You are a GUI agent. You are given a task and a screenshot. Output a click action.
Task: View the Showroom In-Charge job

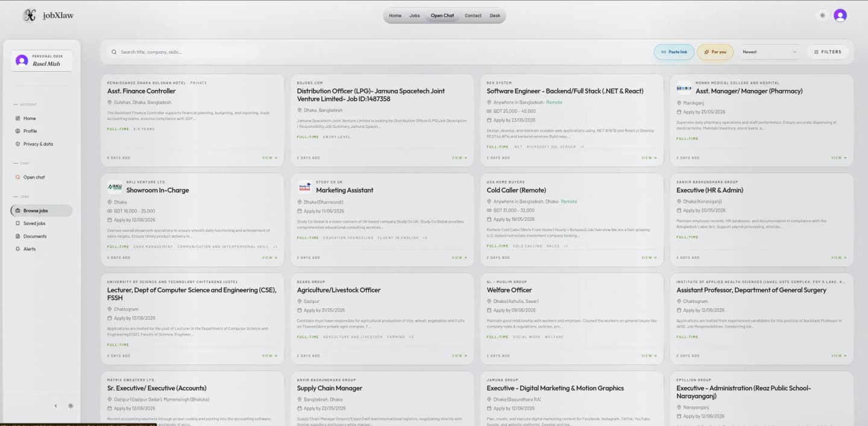pyautogui.click(x=269, y=258)
